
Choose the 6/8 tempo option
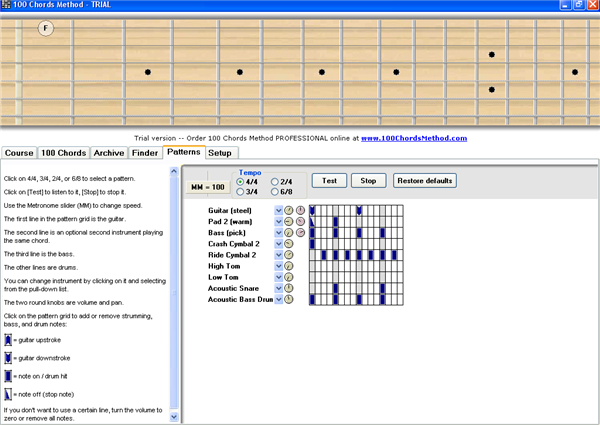(x=275, y=191)
